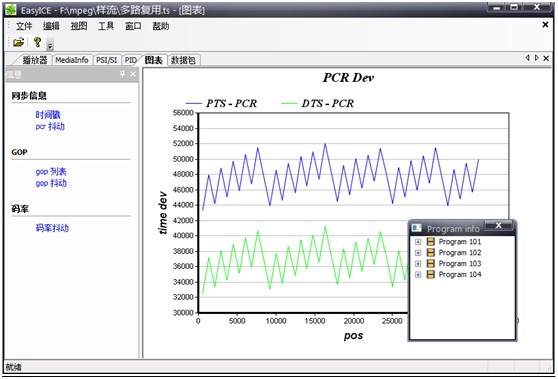Open the 文件 menu

[x=24, y=26]
